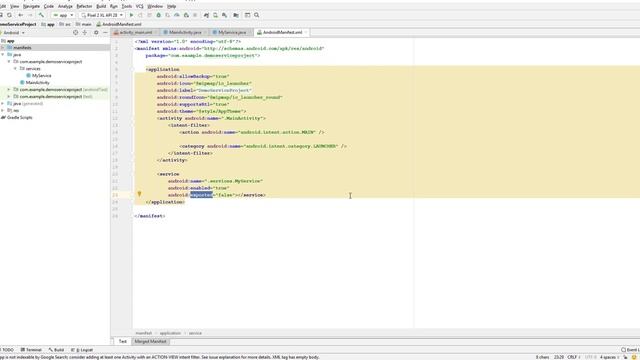Screen dimensions: 640x360
Task: Collapse the java folder in project tree
Action: coord(3,55)
